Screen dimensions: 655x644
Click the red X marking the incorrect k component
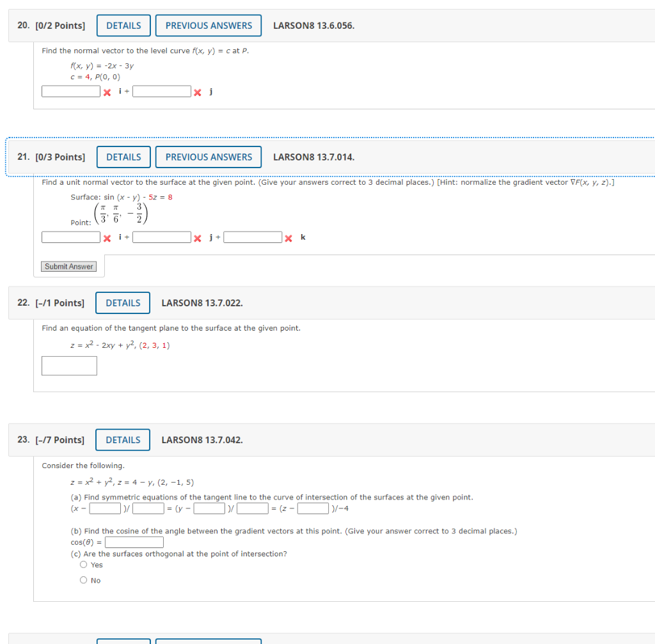click(288, 237)
